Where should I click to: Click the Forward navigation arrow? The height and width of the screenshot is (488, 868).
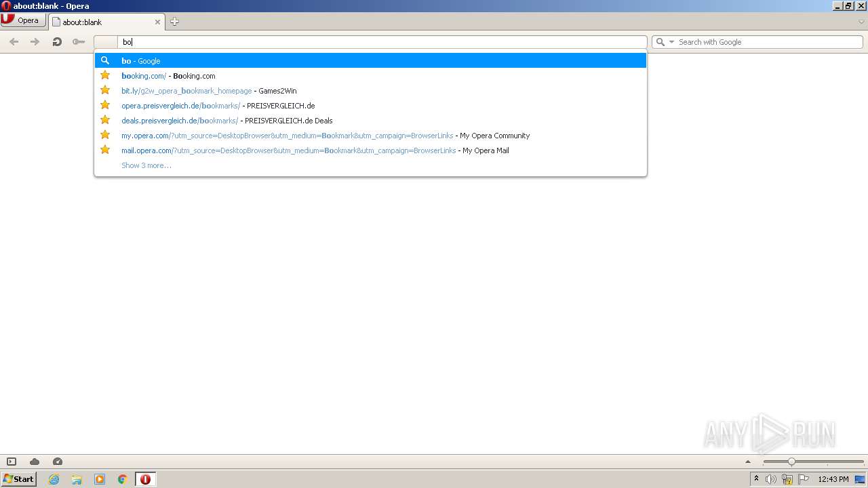tap(35, 41)
